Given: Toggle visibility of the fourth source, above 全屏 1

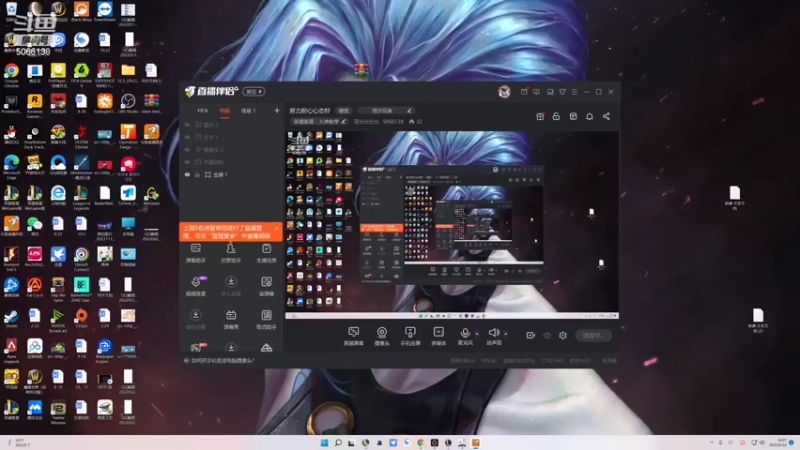Looking at the screenshot, I should 187,162.
